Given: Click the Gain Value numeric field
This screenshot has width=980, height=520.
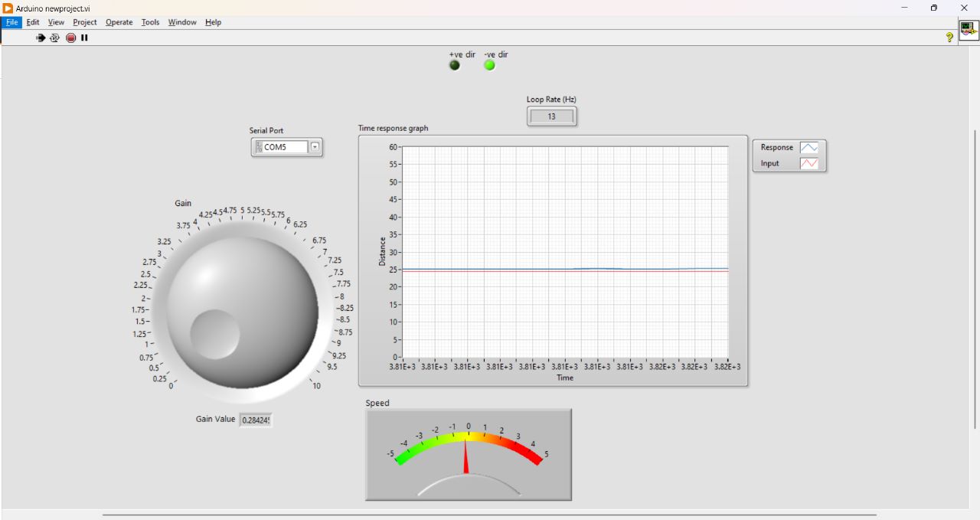Looking at the screenshot, I should pos(256,420).
